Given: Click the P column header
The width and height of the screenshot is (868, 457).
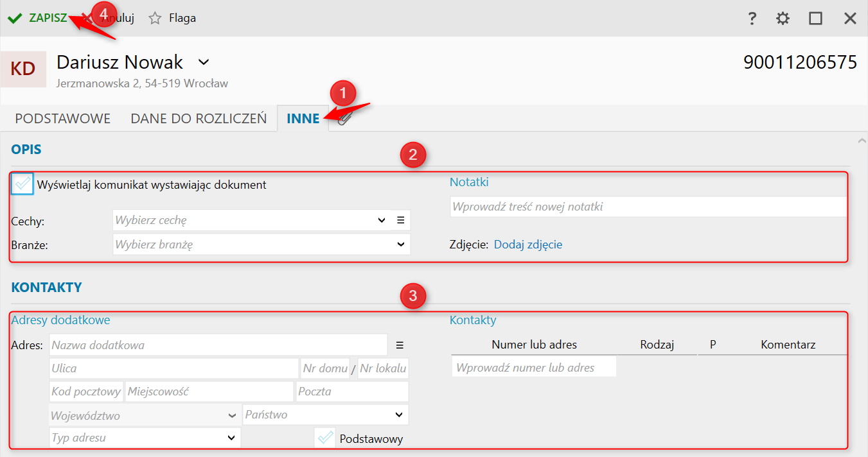Looking at the screenshot, I should (x=713, y=345).
